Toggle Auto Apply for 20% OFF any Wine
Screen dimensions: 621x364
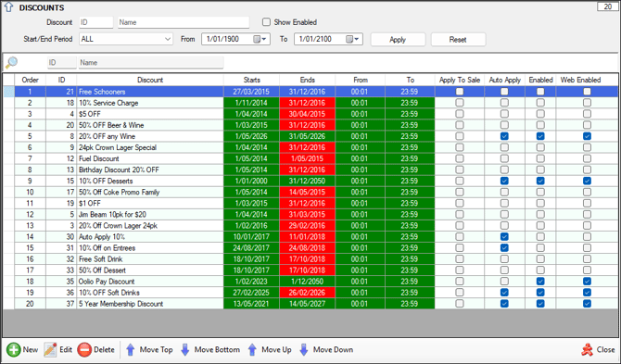[x=504, y=136]
